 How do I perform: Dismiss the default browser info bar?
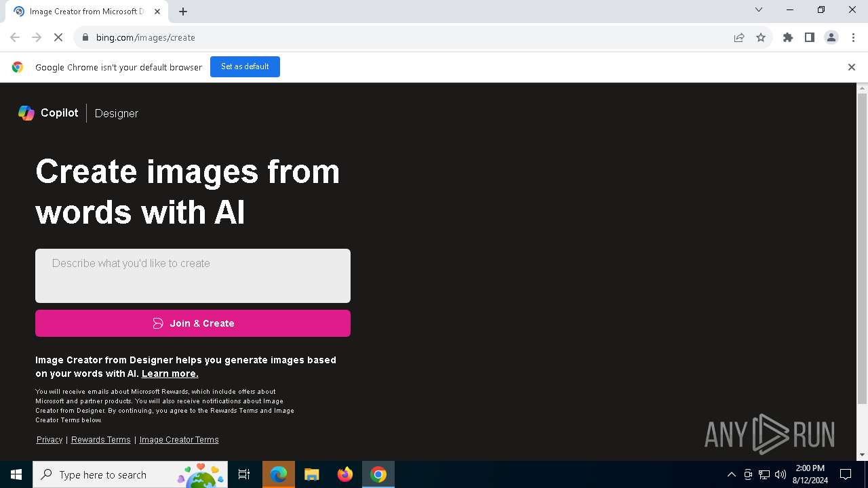click(852, 67)
